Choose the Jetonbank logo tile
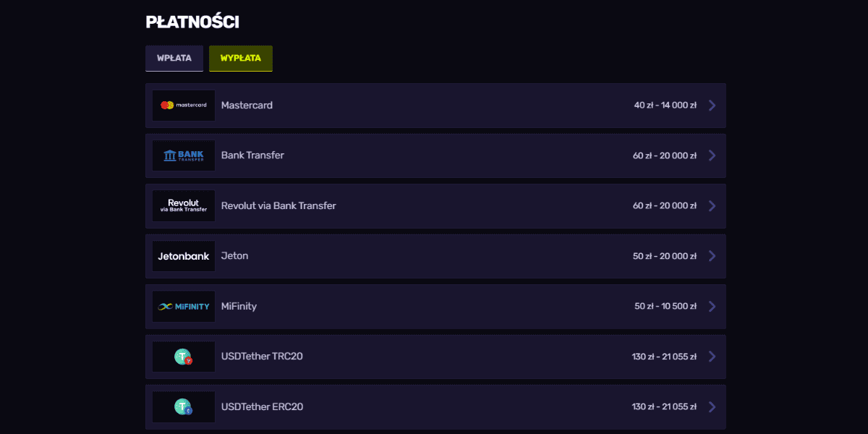 184,256
